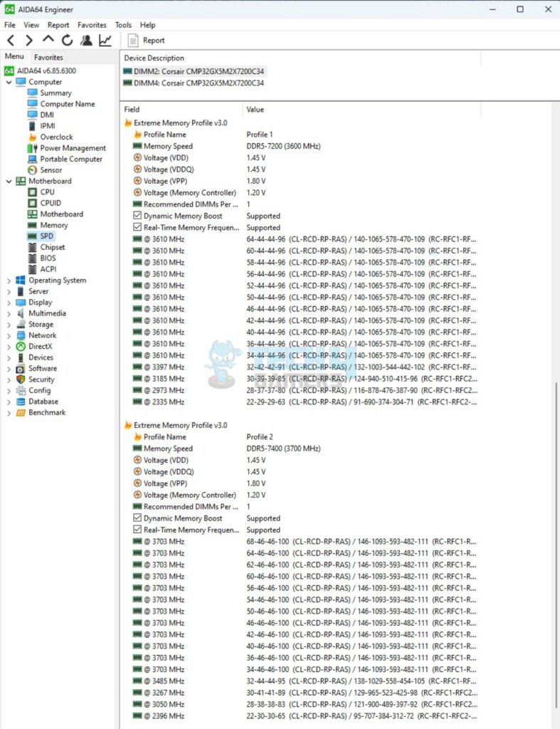Click the Device Description column header
The image size is (560, 729).
point(301,58)
